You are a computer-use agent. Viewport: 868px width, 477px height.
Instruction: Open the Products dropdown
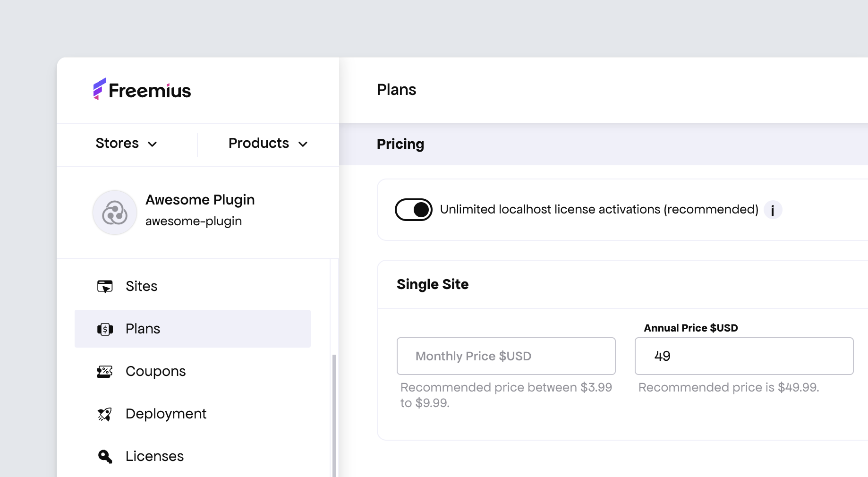[x=268, y=143]
